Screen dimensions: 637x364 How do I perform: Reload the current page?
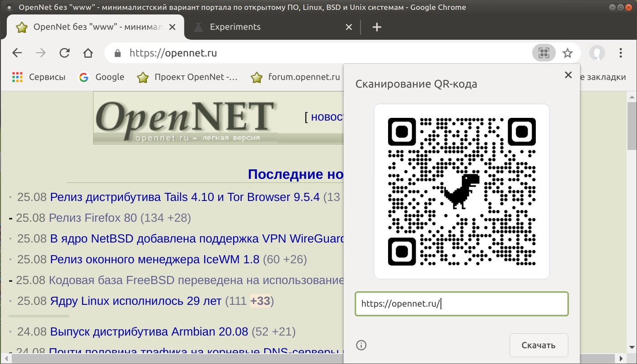pyautogui.click(x=65, y=53)
